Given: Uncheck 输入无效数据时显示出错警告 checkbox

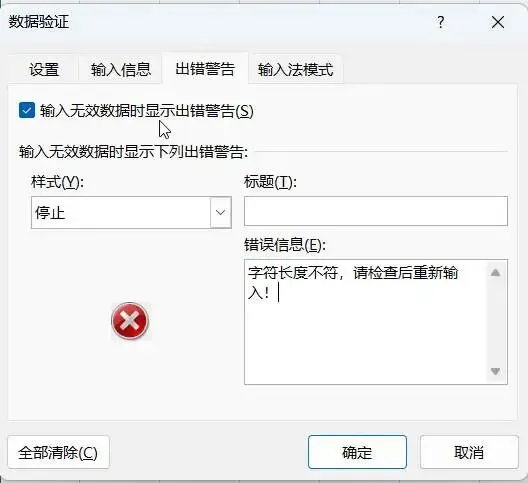Looking at the screenshot, I should pos(27,110).
